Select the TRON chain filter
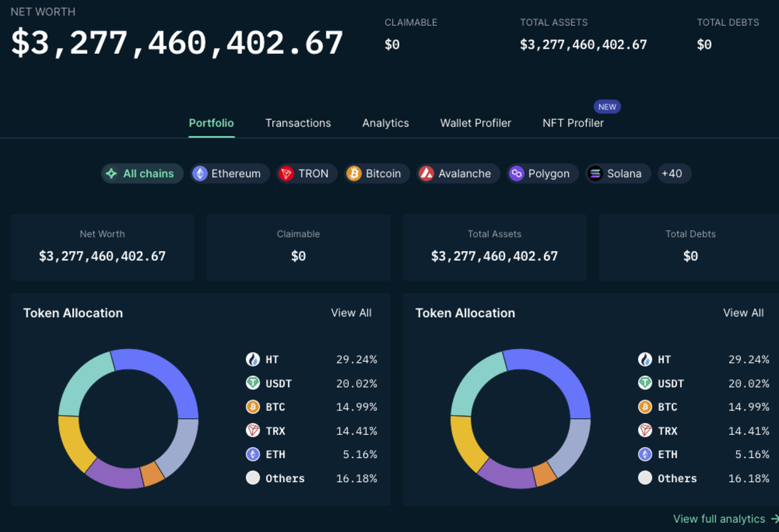Viewport: 779px width, 532px height. [306, 173]
